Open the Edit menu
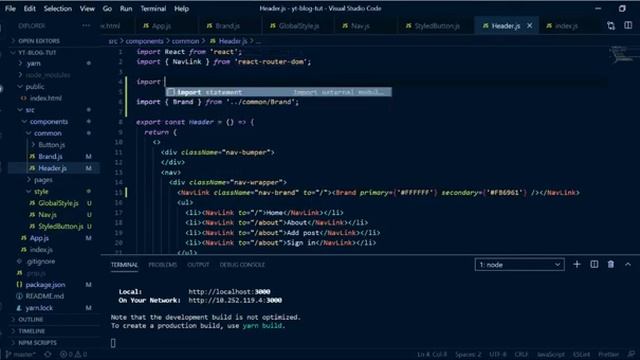 tap(29, 9)
